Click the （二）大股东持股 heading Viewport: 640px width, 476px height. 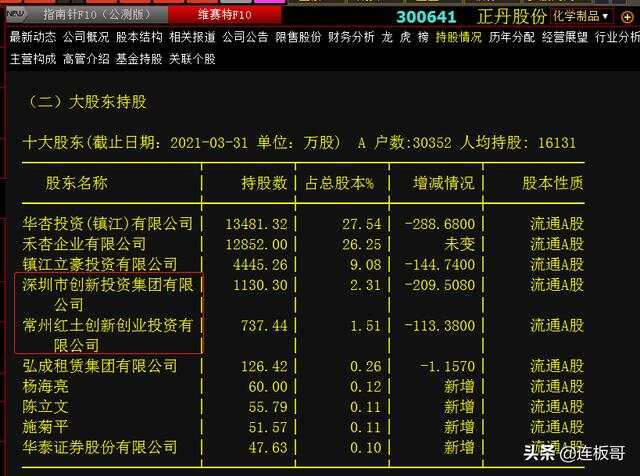pos(85,102)
